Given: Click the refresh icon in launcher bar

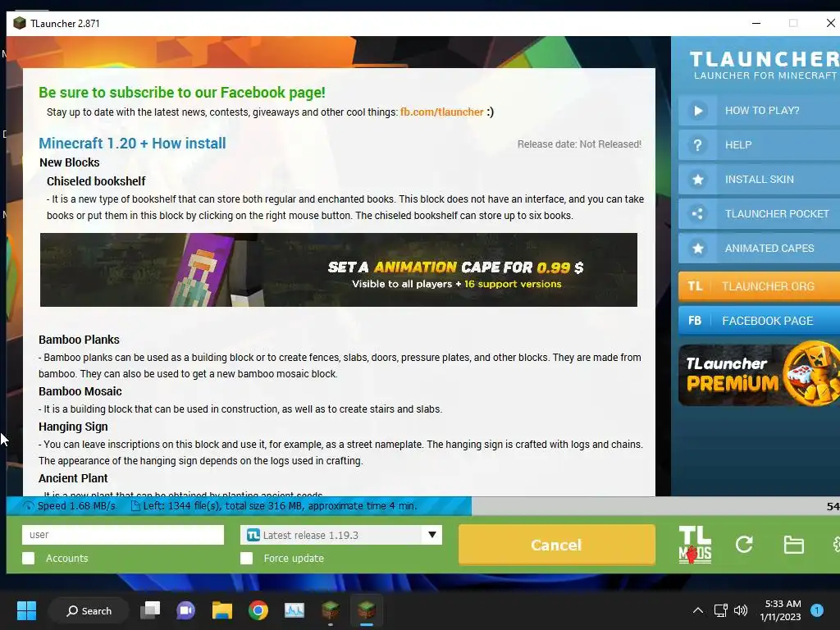Looking at the screenshot, I should tap(744, 545).
